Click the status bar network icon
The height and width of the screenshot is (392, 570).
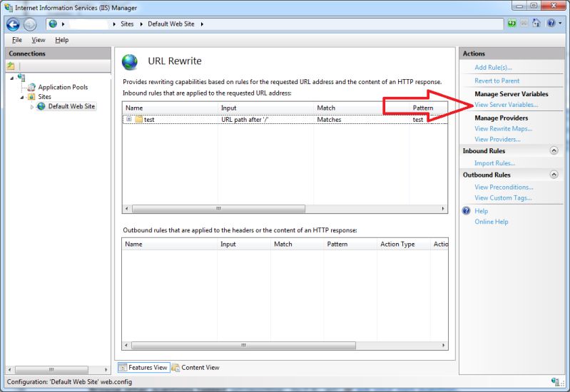pos(555,381)
